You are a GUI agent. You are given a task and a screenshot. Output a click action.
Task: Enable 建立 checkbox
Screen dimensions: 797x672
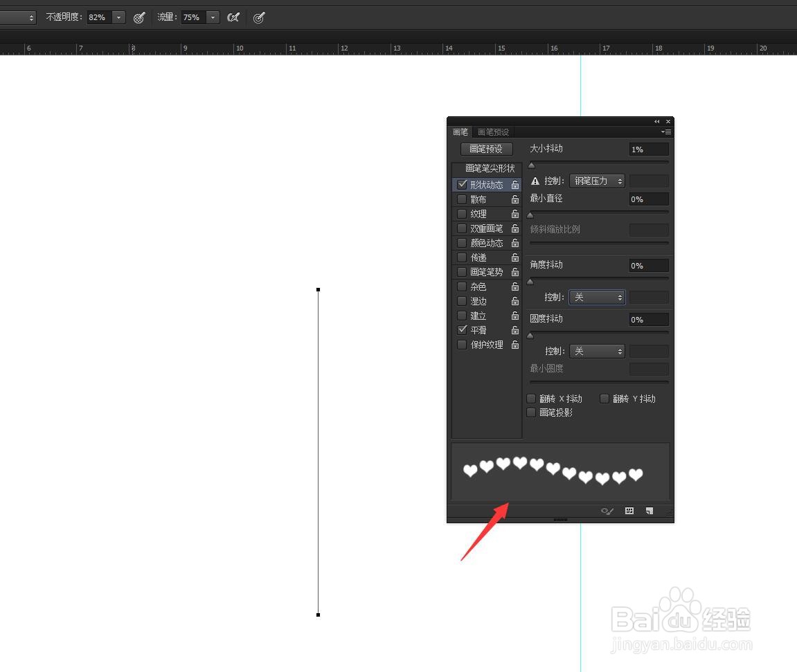point(462,316)
